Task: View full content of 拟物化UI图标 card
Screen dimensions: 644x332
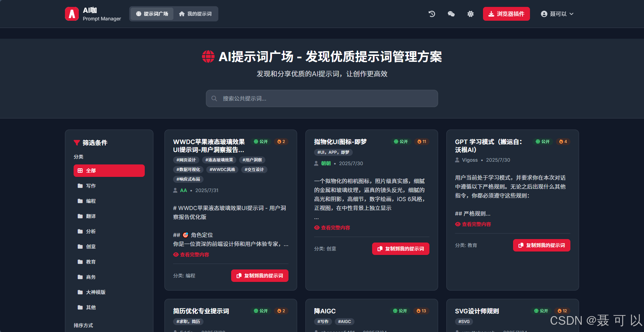Action: pyautogui.click(x=332, y=228)
